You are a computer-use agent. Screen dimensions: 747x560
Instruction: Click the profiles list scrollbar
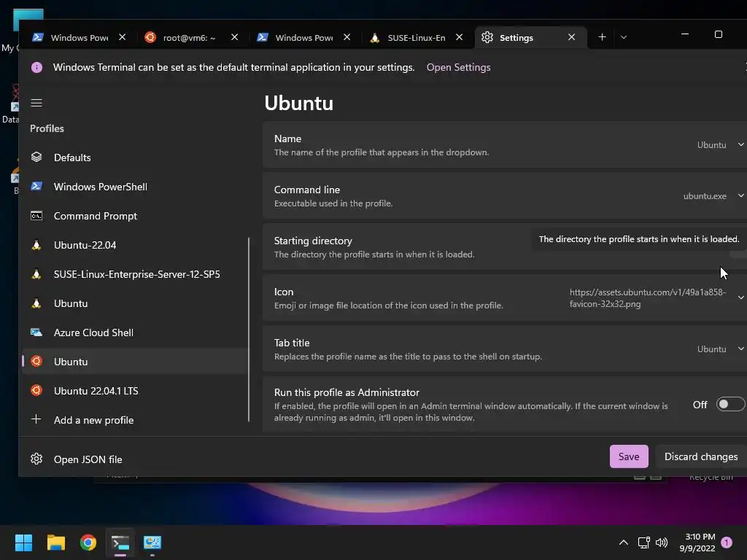pyautogui.click(x=249, y=330)
